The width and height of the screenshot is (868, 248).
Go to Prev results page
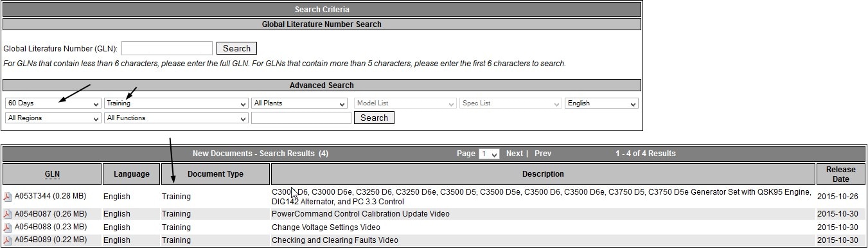click(543, 154)
